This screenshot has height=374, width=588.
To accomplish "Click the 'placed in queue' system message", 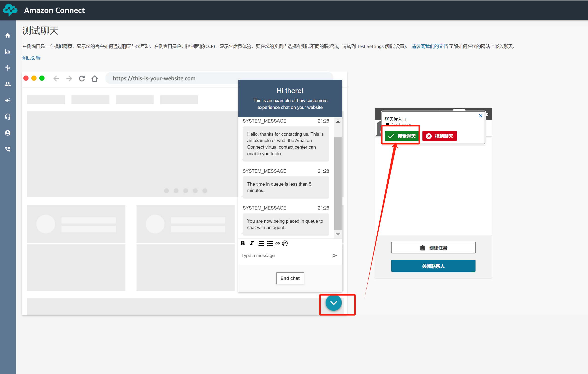I will coord(286,224).
